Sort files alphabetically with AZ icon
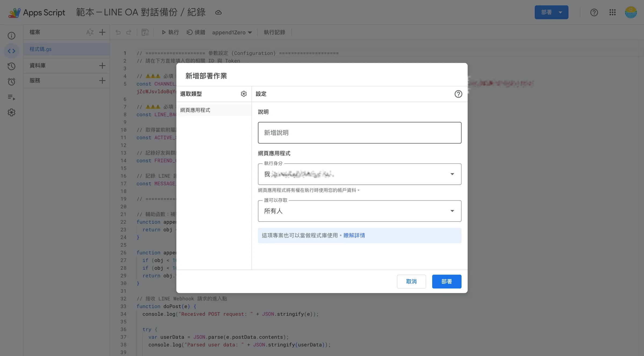The image size is (644, 356). 90,32
